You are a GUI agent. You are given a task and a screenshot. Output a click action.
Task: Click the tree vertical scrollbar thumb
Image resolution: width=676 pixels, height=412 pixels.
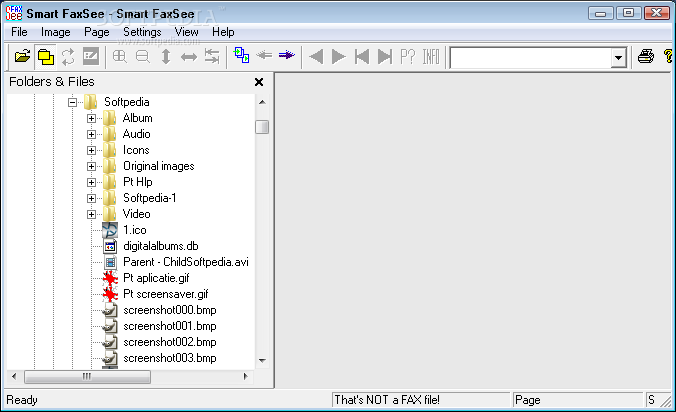pos(262,127)
